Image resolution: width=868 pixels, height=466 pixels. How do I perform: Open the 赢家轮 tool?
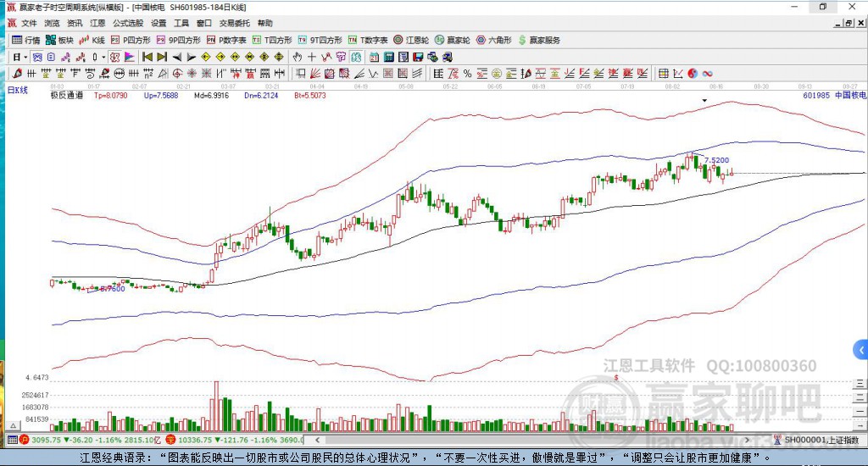[x=453, y=40]
